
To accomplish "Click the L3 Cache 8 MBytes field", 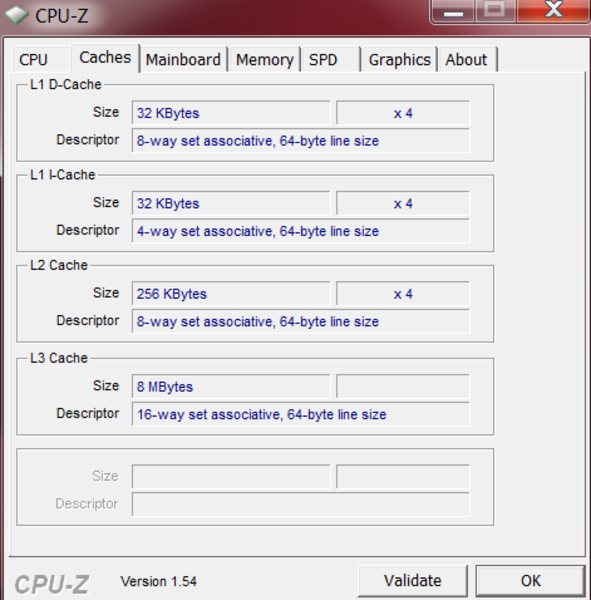I will point(231,386).
